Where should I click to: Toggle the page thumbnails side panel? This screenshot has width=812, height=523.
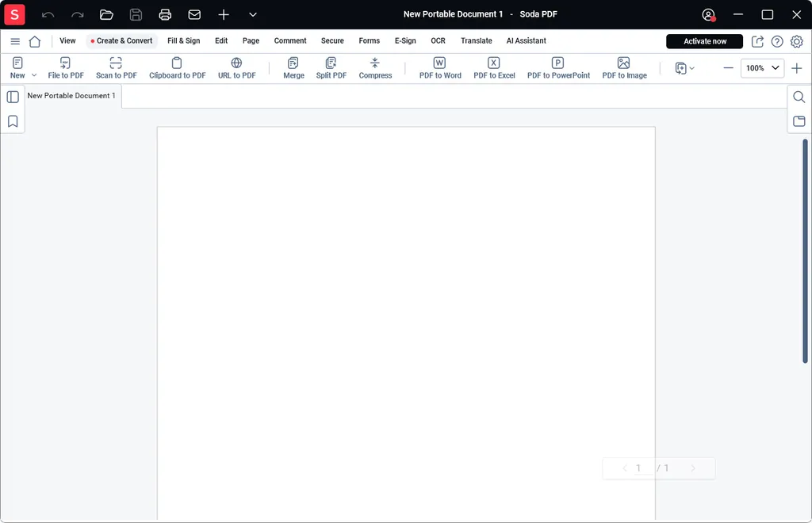[x=13, y=97]
